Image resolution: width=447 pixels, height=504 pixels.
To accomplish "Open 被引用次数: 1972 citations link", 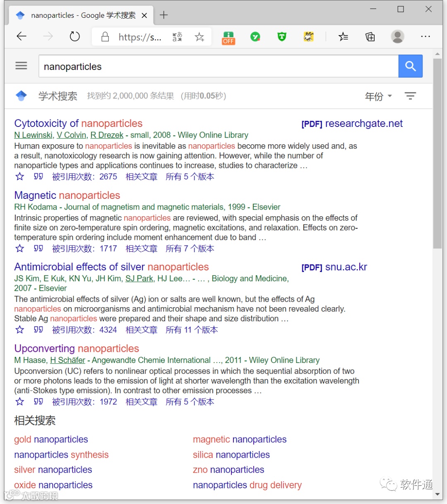I will (84, 402).
